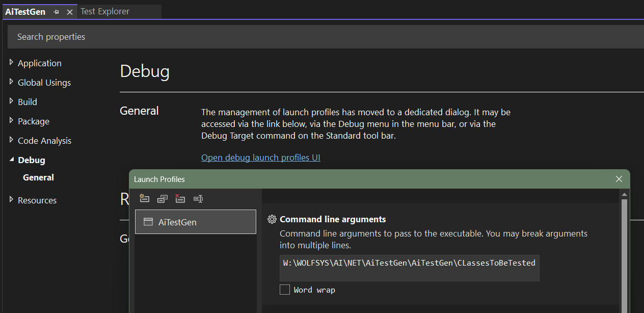
Task: Collapse the Debug section
Action: [12, 160]
